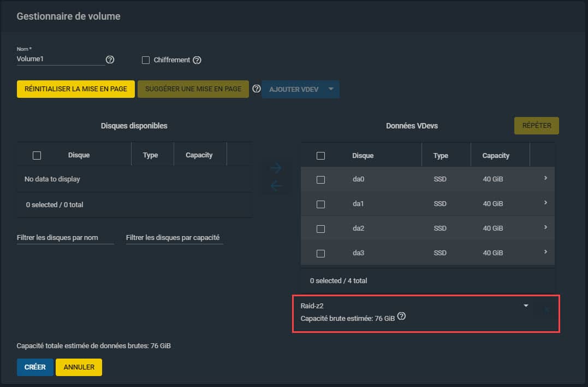Click the da0 disk name

(x=359, y=179)
